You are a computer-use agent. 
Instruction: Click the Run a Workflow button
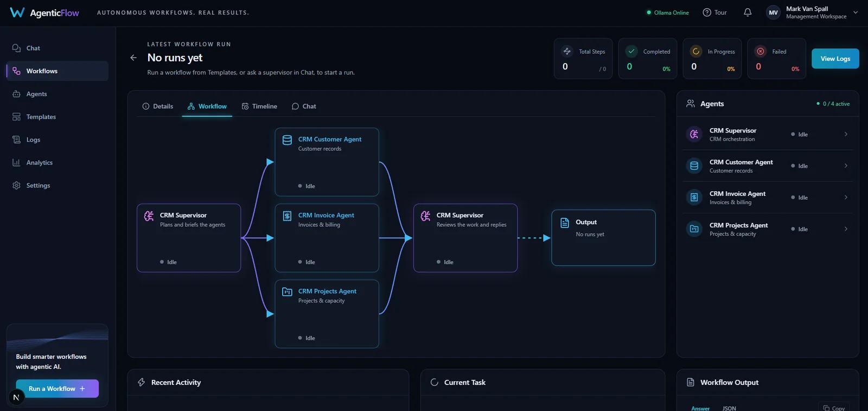pyautogui.click(x=58, y=389)
